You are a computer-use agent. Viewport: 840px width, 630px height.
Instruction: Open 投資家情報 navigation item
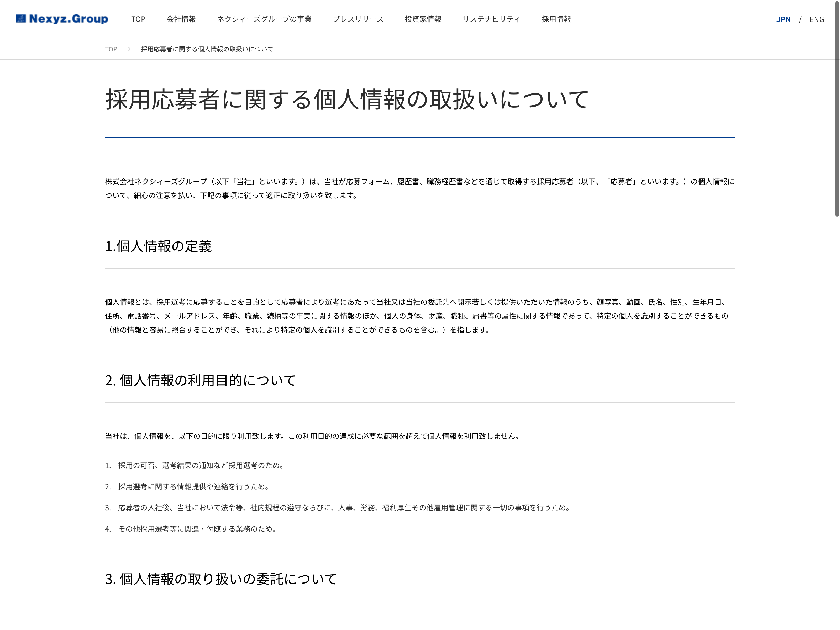click(x=423, y=19)
